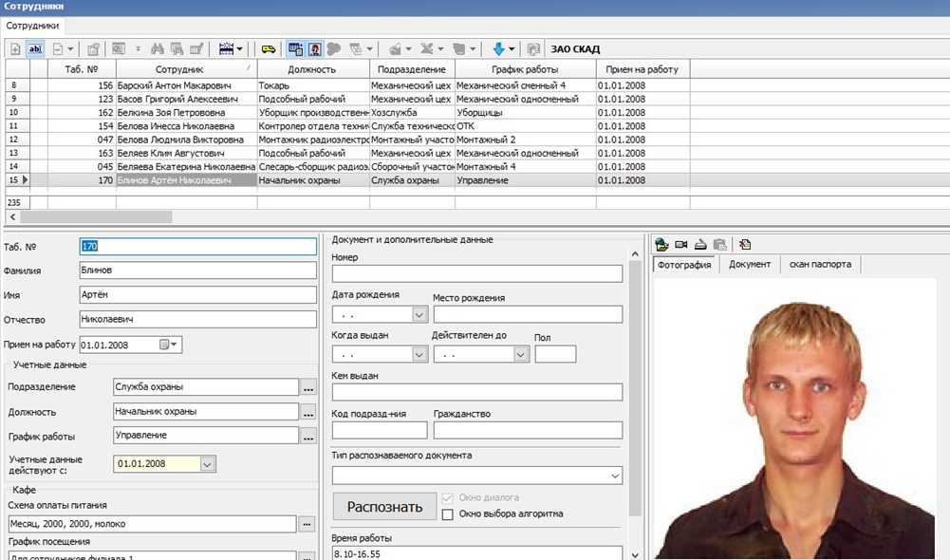This screenshot has width=950, height=560.
Task: Click the 'ab|' edit field toolbar icon
Action: tap(35, 48)
